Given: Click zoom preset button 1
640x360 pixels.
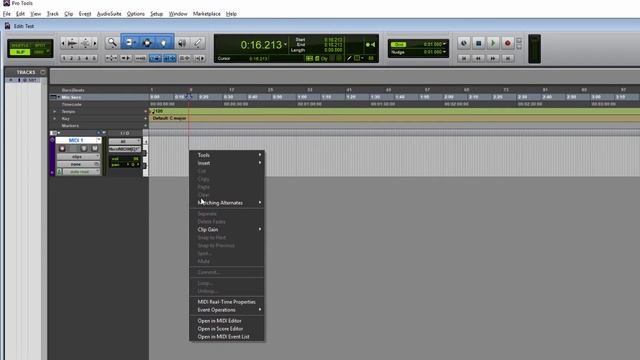Looking at the screenshot, I should click(64, 58).
